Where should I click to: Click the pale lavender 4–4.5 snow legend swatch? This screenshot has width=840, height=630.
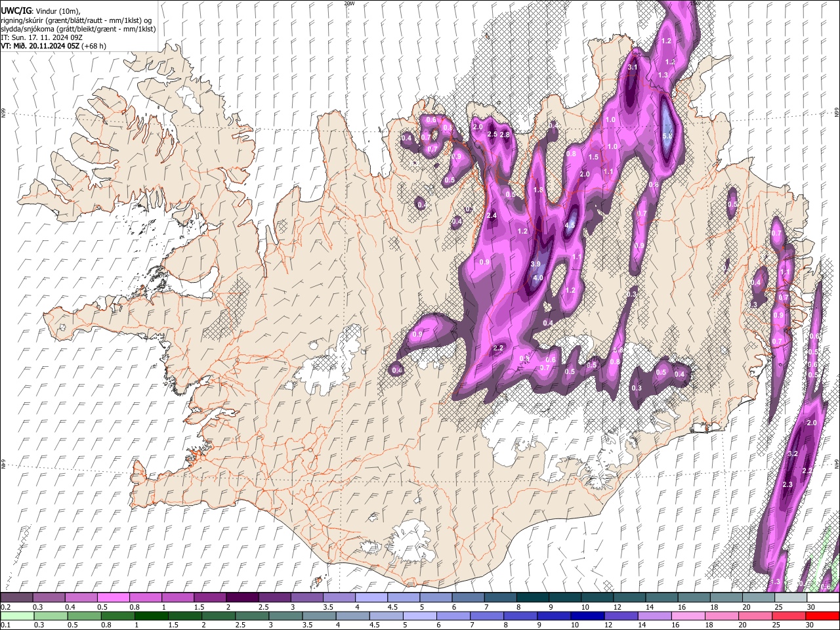(371, 598)
